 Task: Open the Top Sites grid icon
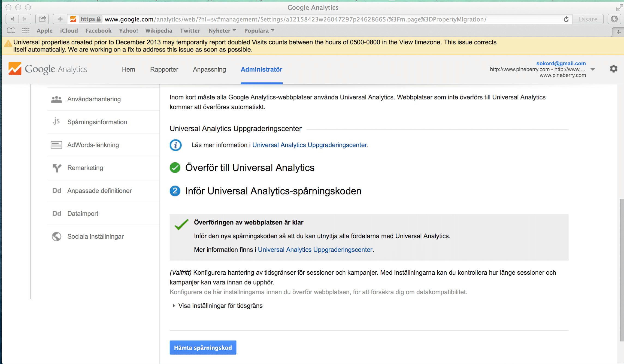point(26,31)
